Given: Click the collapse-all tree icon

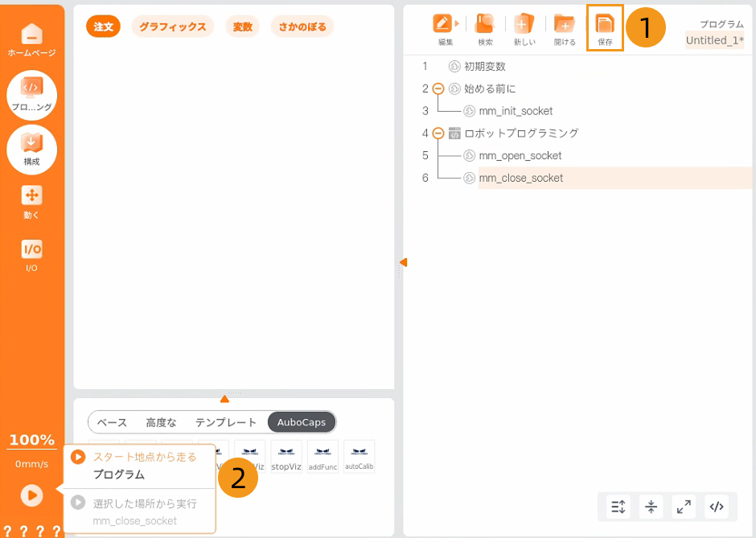Looking at the screenshot, I should (x=651, y=507).
